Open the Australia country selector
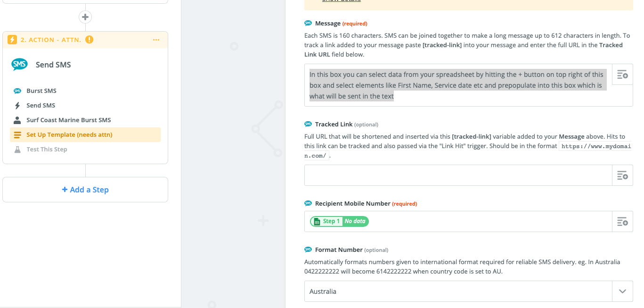This screenshot has width=644, height=308. (457, 291)
